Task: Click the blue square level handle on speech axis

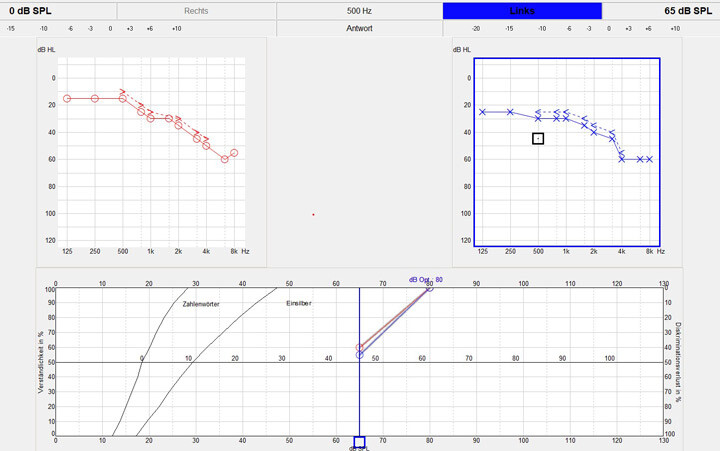Action: point(359,442)
